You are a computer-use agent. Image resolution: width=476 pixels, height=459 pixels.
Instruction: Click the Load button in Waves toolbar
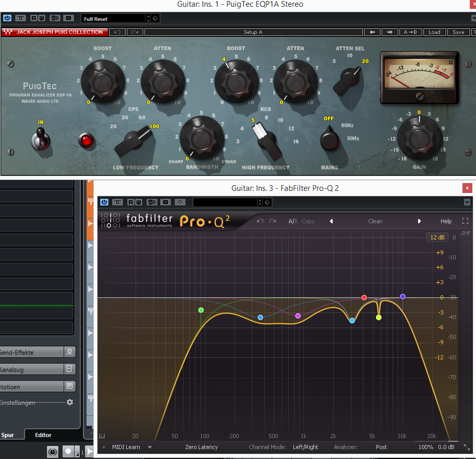tap(434, 32)
